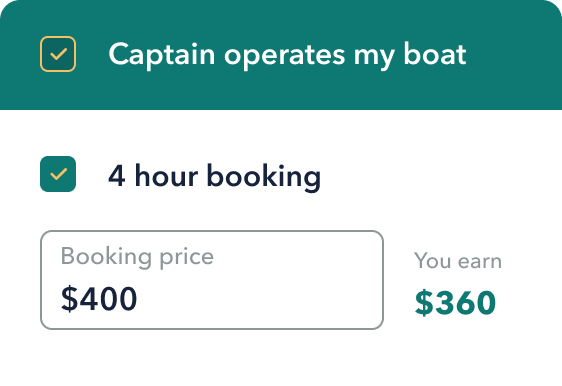Uncheck the Captain operates my boat checkbox
The image size is (562, 386).
[x=58, y=54]
